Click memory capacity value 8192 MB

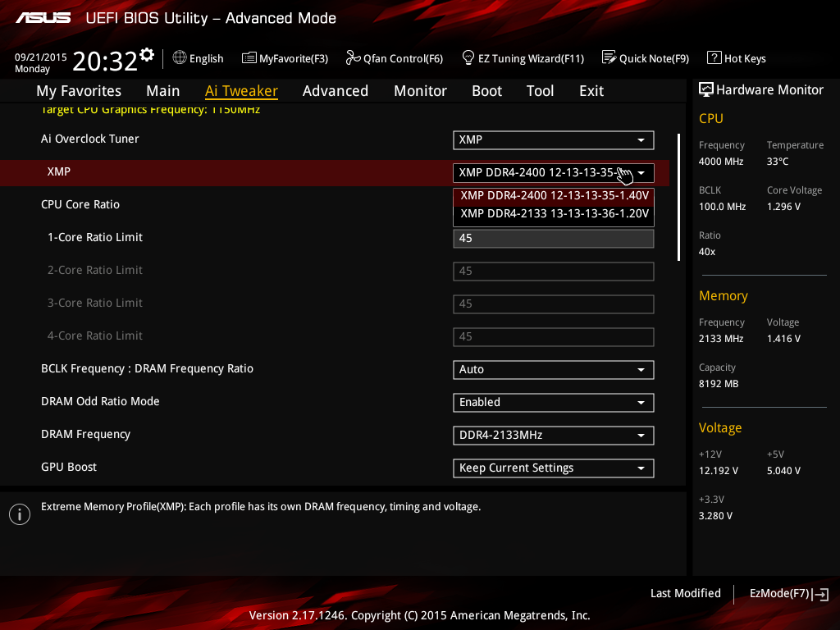point(719,384)
